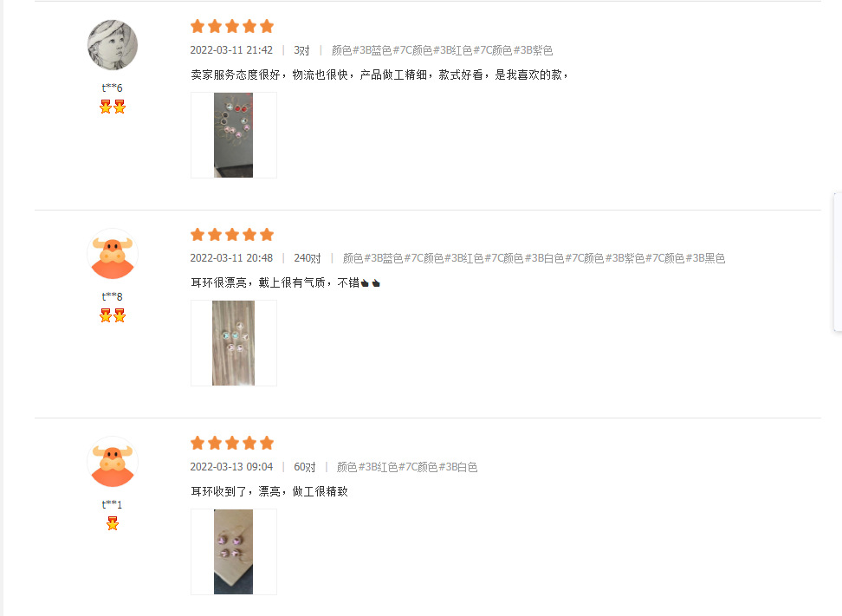Click the medal badges under t**8
The height and width of the screenshot is (616, 842).
(113, 315)
